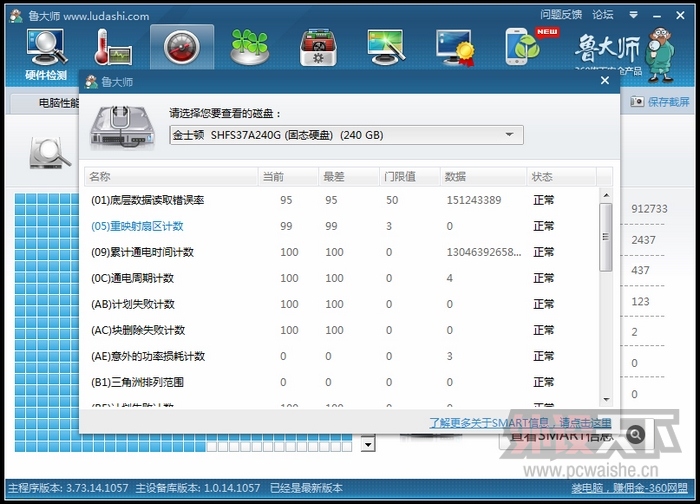Image resolution: width=700 pixels, height=504 pixels.
Task: Open the four-leaf clover energy saving icon
Action: [x=250, y=47]
